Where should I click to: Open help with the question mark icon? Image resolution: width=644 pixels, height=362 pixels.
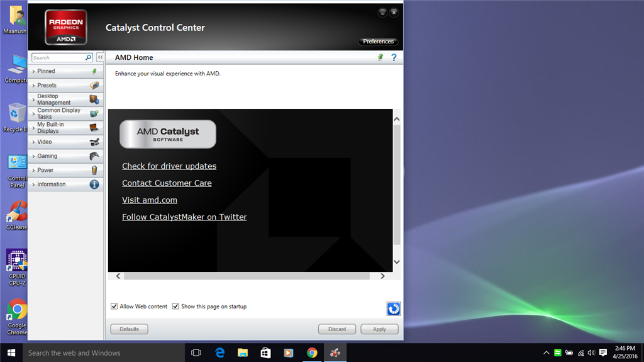394,57
